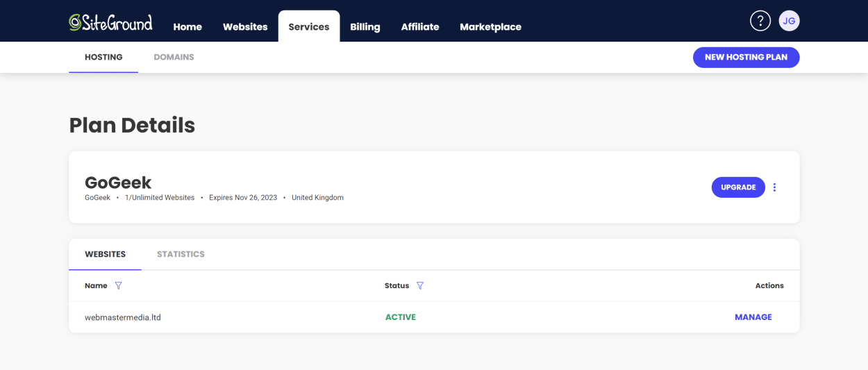Switch to the Statistics tab

(x=181, y=254)
